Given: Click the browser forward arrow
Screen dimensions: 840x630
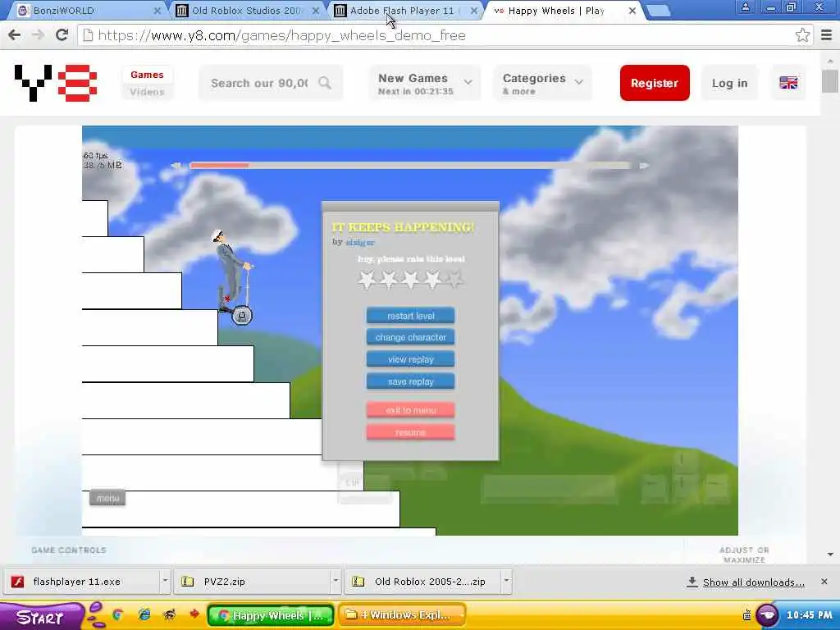Looking at the screenshot, I should click(38, 35).
